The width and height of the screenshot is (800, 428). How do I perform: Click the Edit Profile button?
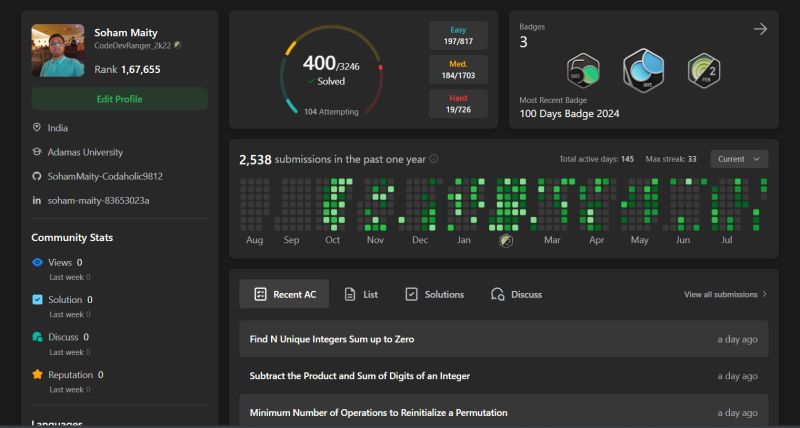tap(119, 99)
